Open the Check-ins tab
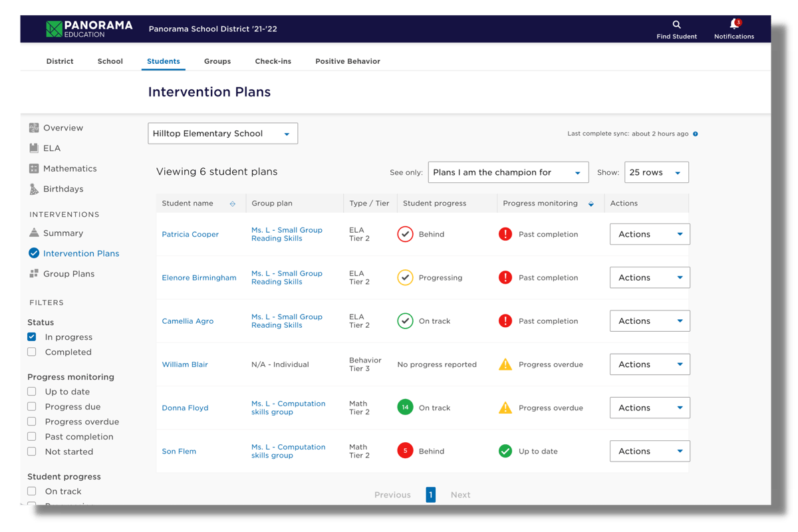798x532 pixels. coord(273,61)
